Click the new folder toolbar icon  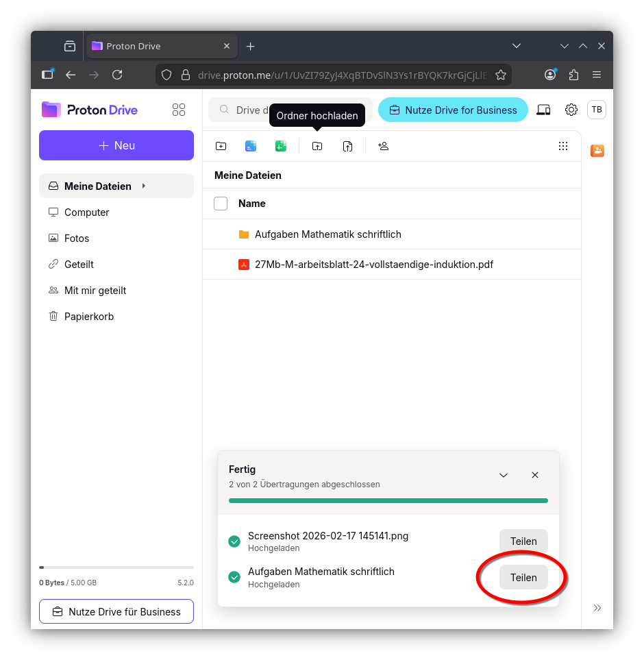point(221,146)
